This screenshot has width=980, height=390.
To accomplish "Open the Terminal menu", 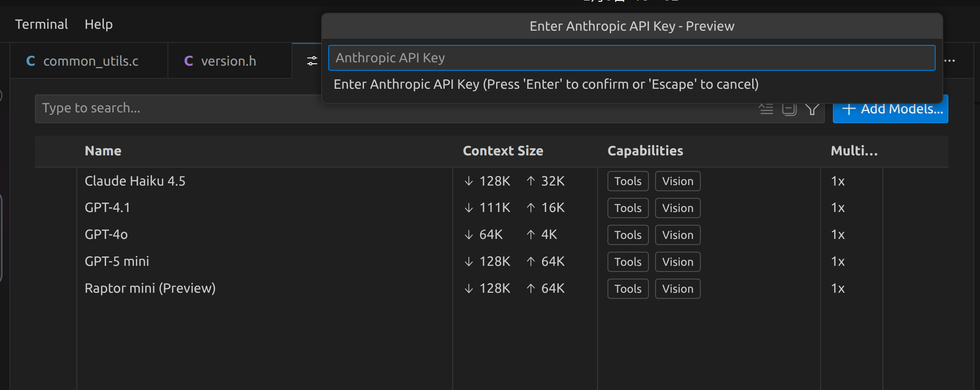I will (x=42, y=24).
